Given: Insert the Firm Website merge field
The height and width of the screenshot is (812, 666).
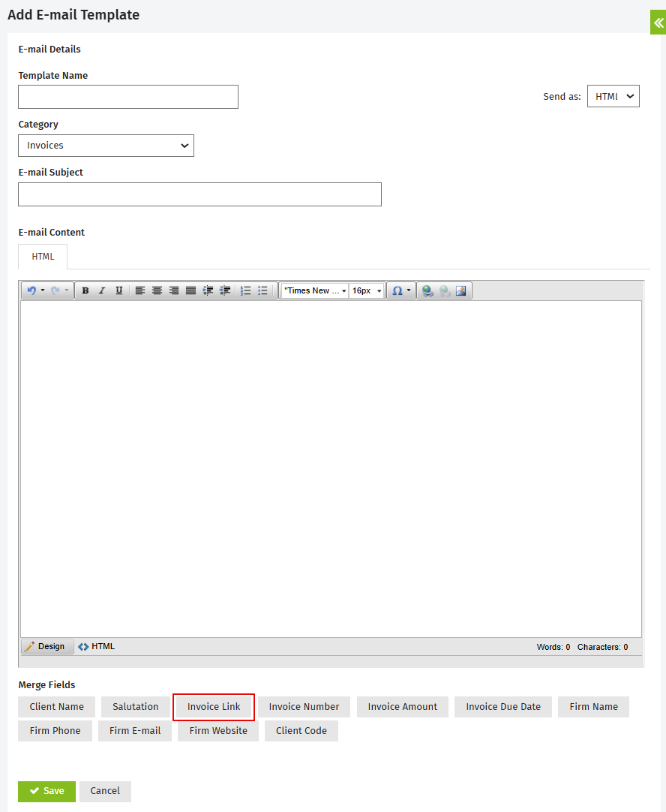Looking at the screenshot, I should (x=218, y=731).
